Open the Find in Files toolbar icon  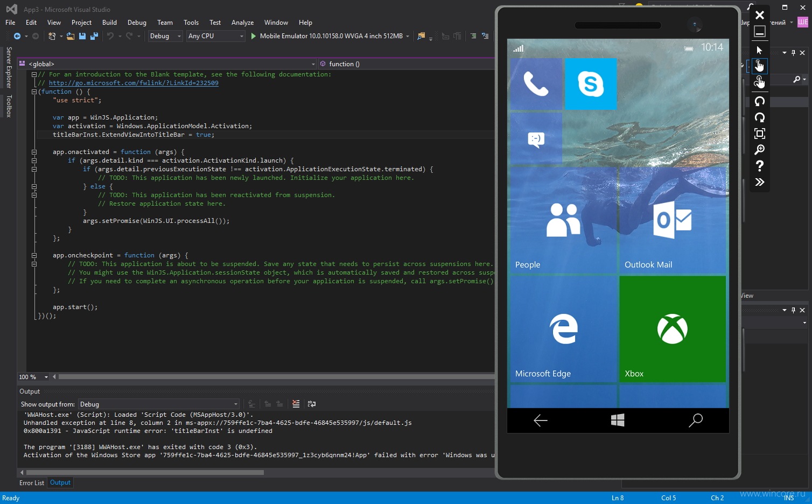tap(421, 36)
